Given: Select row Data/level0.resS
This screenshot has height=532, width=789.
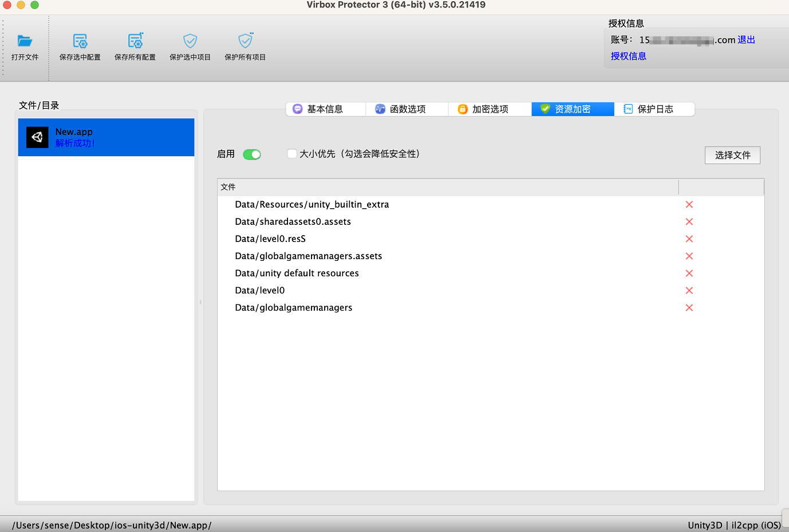Looking at the screenshot, I should [491, 239].
